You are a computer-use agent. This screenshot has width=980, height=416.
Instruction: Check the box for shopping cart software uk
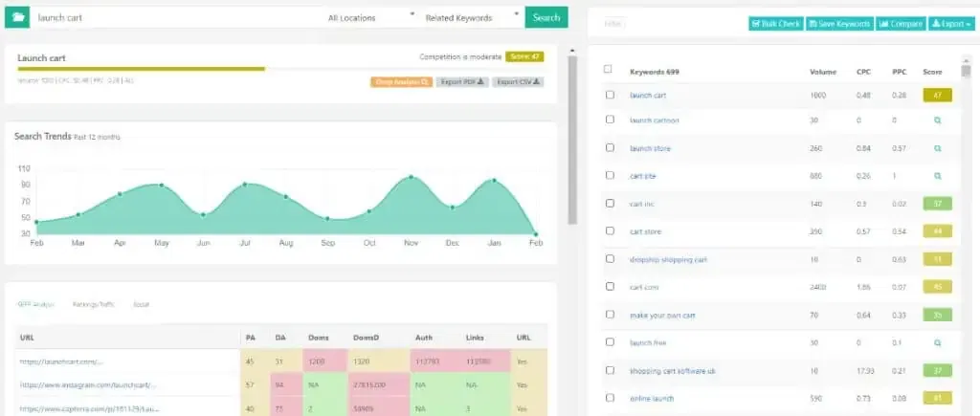610,370
